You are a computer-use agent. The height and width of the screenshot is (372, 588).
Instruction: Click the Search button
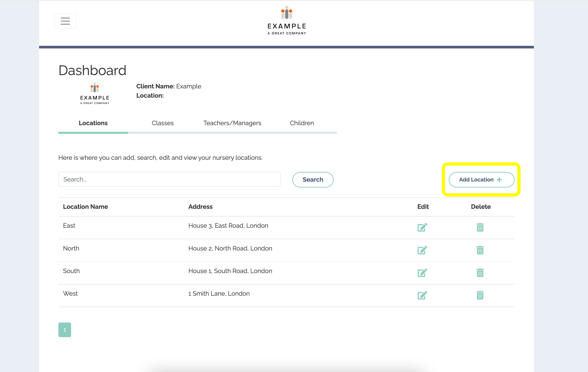coord(313,179)
